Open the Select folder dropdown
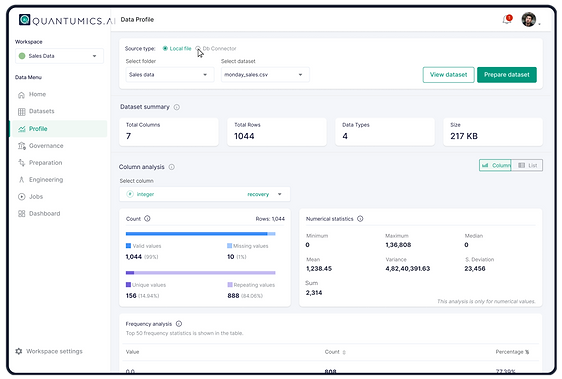562x379 pixels. [x=170, y=75]
